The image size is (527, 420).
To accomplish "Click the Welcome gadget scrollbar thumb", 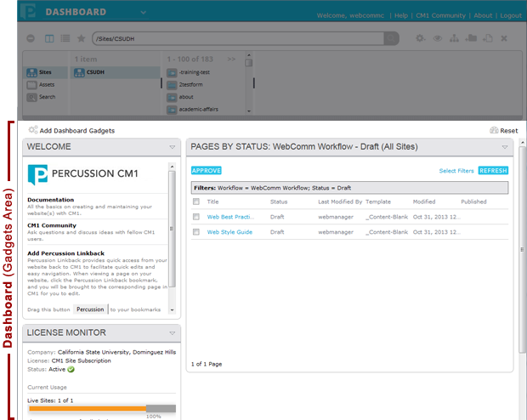I will pyautogui.click(x=172, y=229).
